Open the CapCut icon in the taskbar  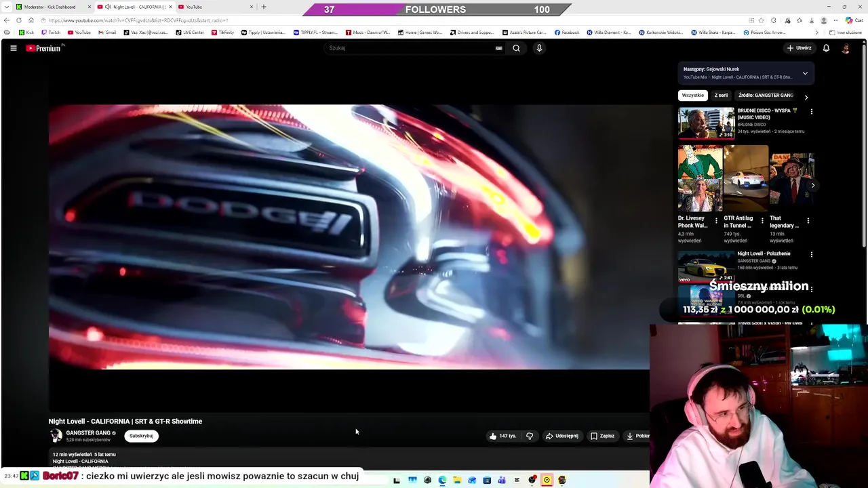click(517, 480)
